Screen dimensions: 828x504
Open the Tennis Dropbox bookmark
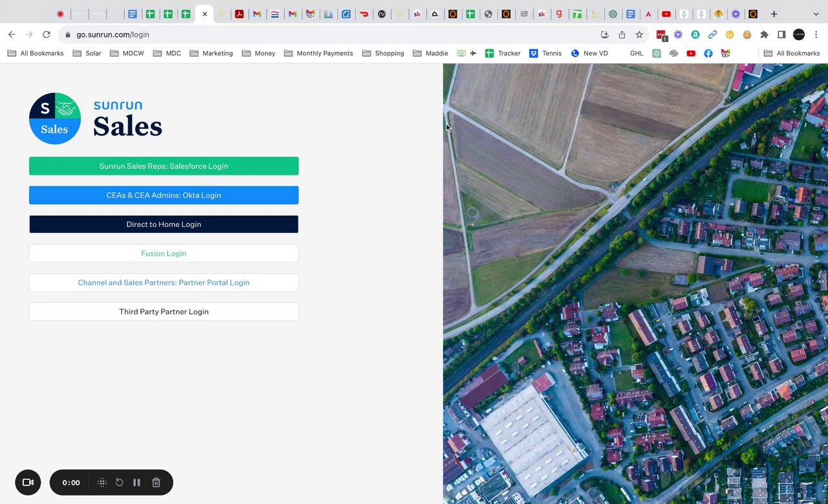[545, 53]
